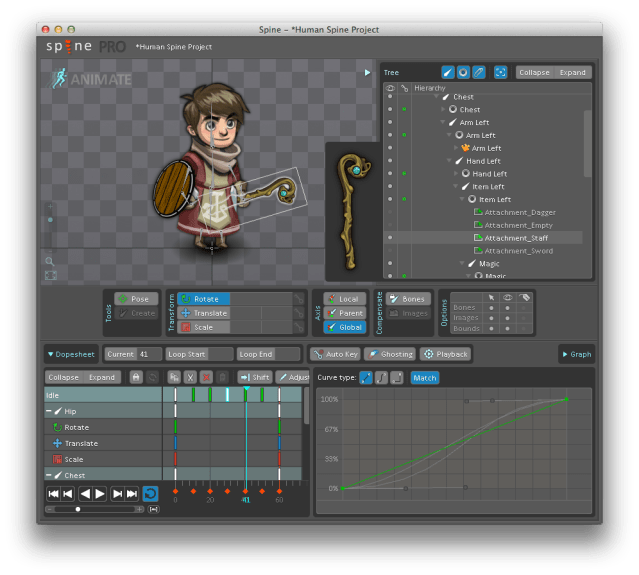Select the Rotate transform tool
The height and width of the screenshot is (575, 639).
tap(204, 299)
